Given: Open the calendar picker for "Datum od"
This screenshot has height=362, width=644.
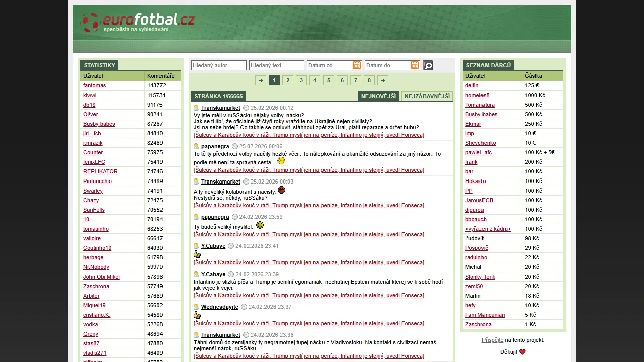Looking at the screenshot, I should pos(356,65).
